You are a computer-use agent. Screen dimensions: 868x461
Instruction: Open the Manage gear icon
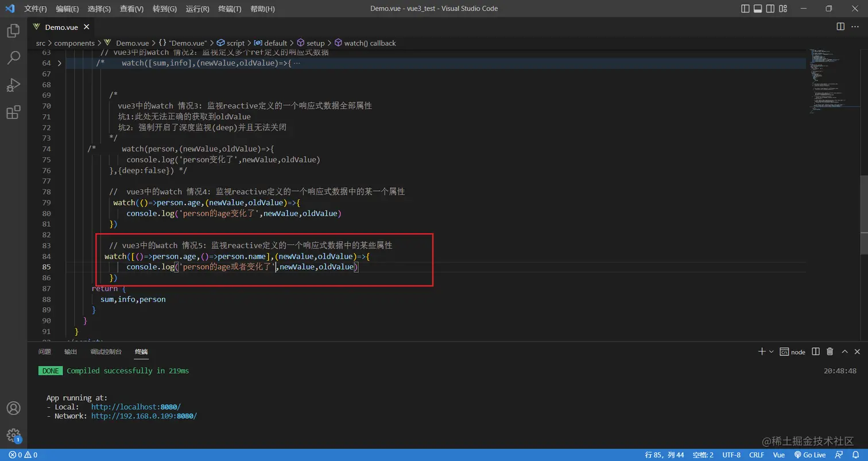(x=13, y=435)
